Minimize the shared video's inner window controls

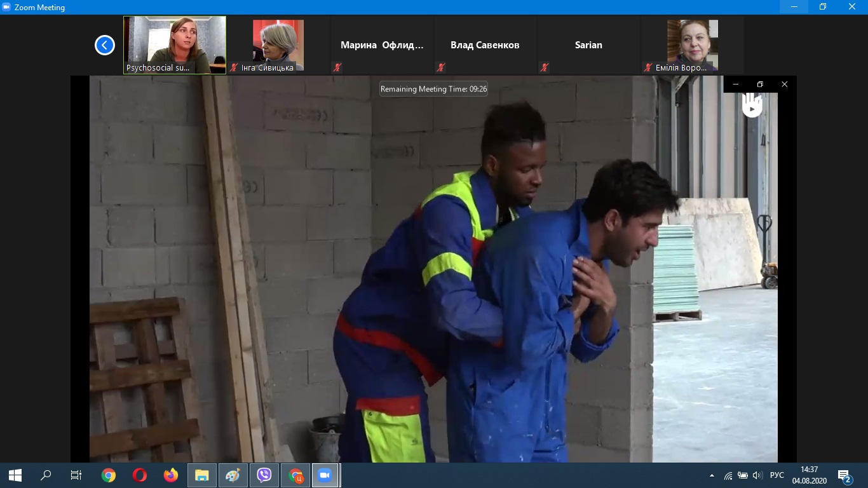point(736,85)
